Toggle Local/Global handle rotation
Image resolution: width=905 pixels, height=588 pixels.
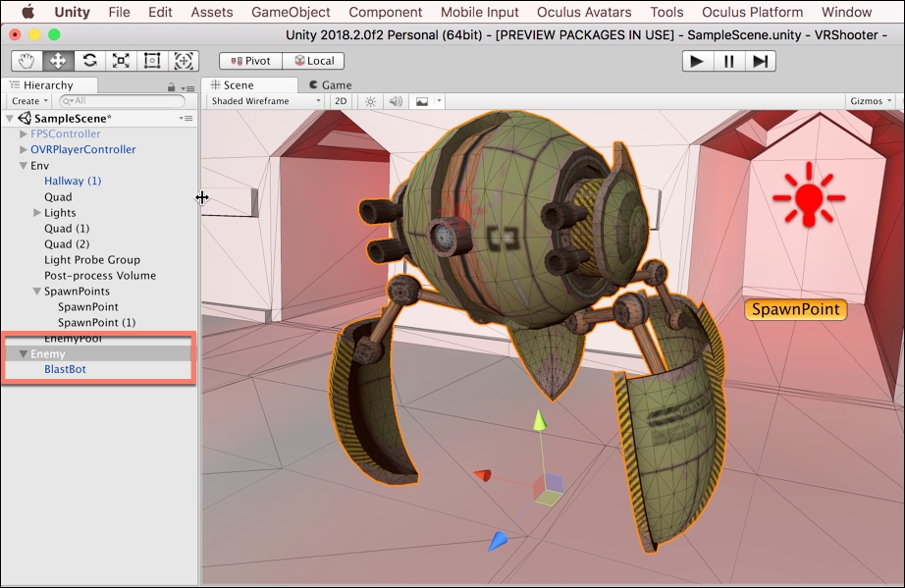[313, 61]
